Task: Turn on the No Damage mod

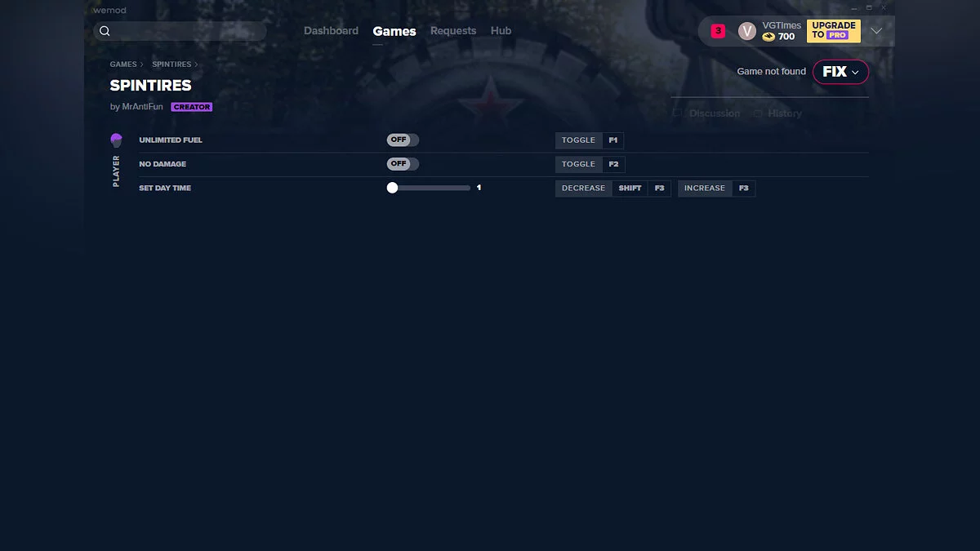Action: (402, 163)
